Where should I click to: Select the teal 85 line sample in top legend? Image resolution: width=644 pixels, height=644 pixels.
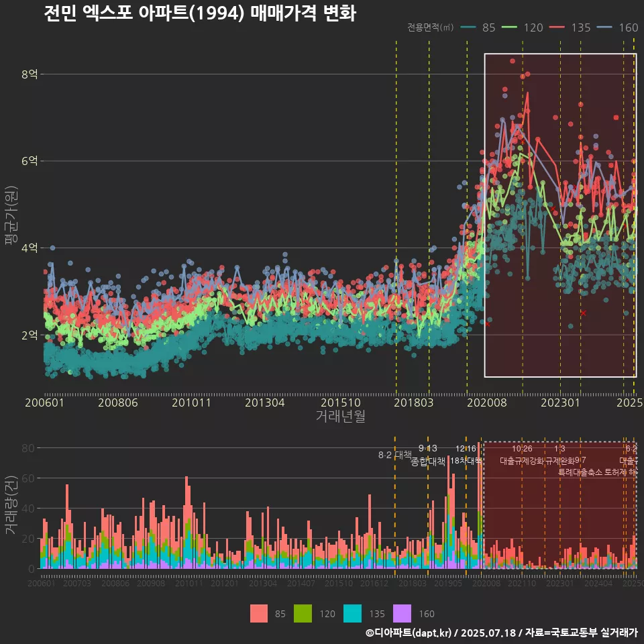468,28
